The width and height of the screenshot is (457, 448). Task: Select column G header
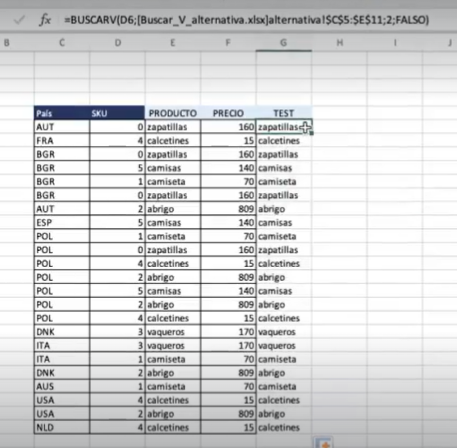click(x=284, y=43)
